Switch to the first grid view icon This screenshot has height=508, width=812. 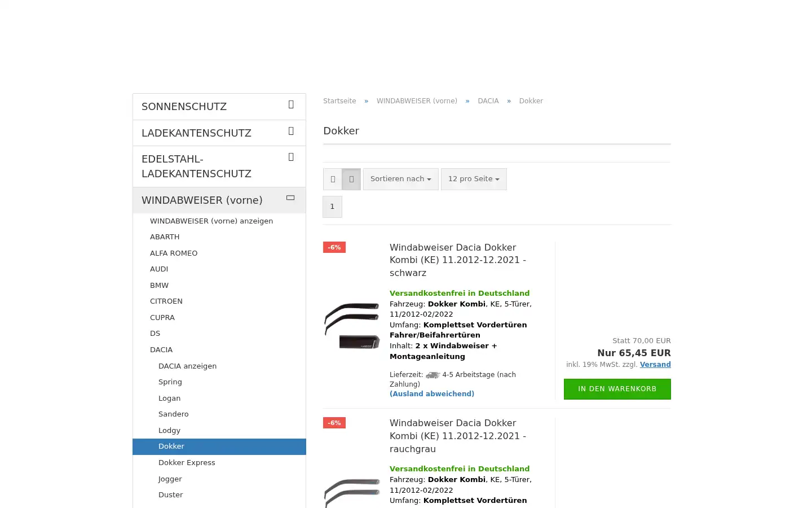click(x=333, y=179)
